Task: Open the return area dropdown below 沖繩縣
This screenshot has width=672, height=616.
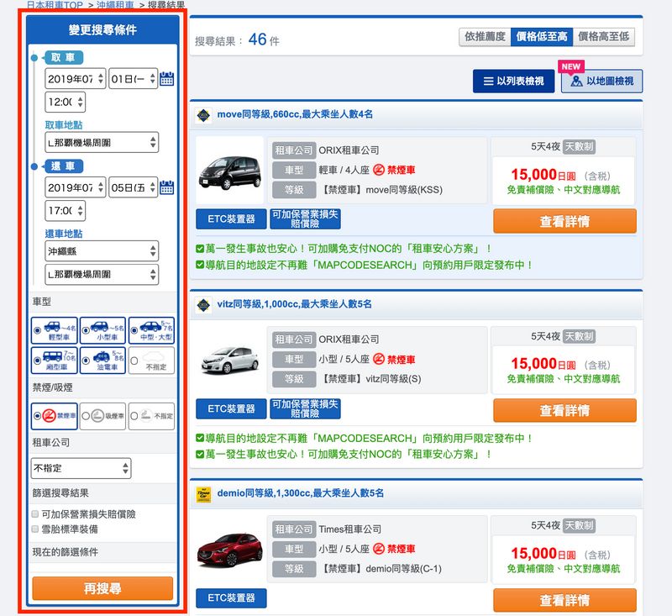Action: 102,274
